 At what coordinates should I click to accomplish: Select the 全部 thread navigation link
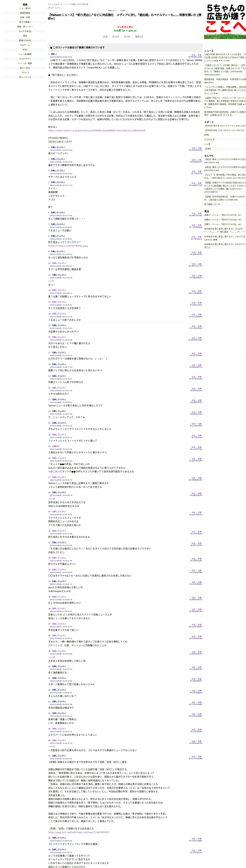tap(105, 37)
